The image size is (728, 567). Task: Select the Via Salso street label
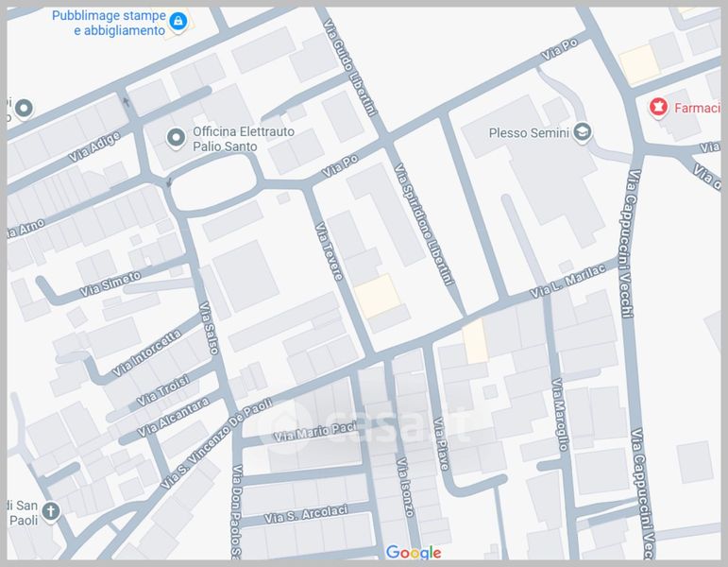(209, 329)
